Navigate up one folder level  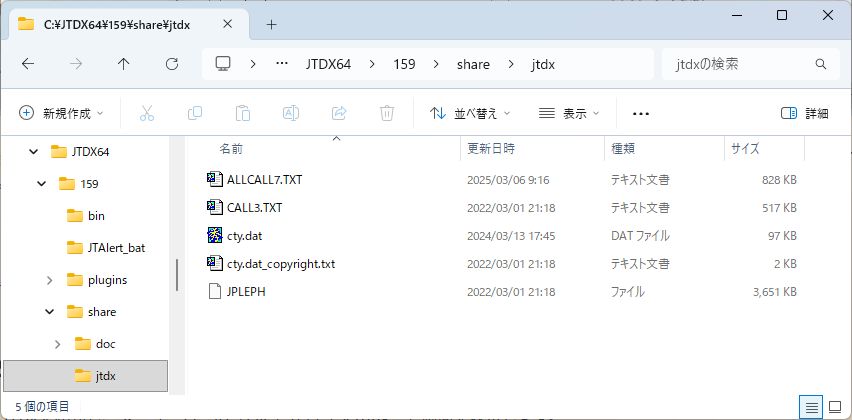pos(124,64)
